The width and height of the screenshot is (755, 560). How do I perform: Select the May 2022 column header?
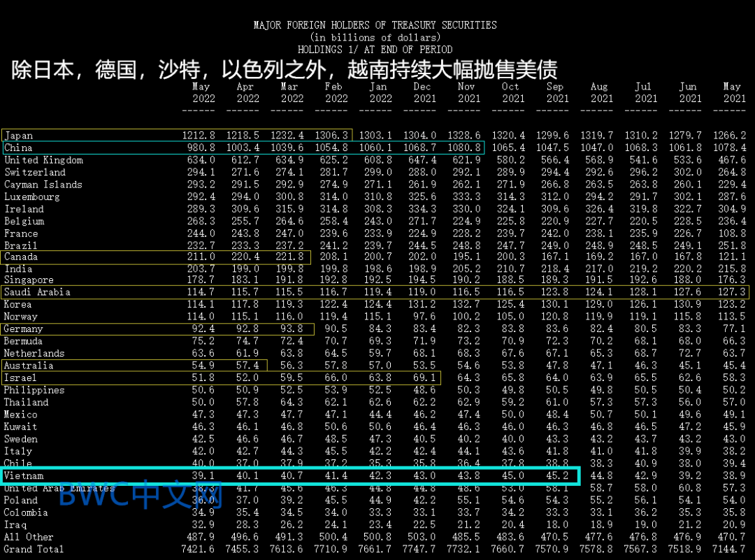point(203,92)
